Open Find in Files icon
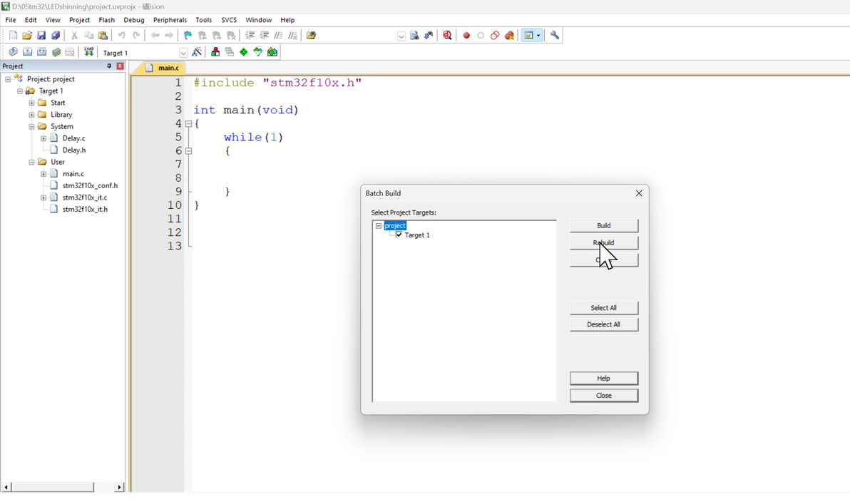850x504 pixels. tap(311, 35)
